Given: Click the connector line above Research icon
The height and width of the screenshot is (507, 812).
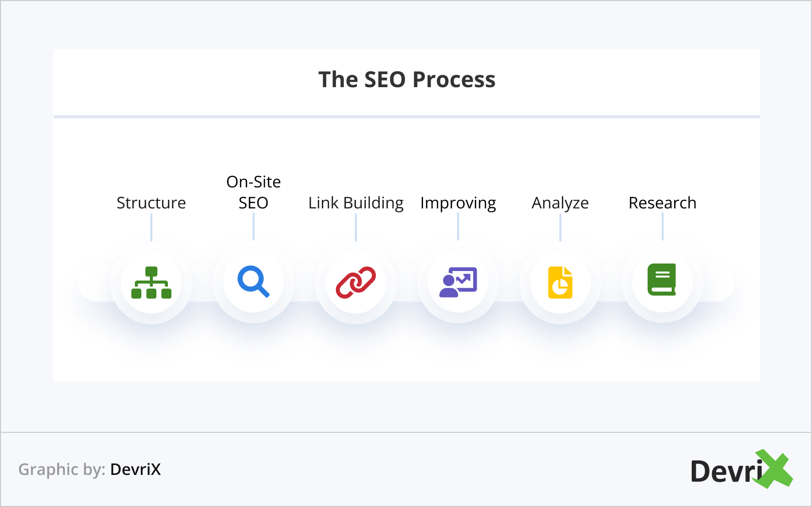Looking at the screenshot, I should (663, 226).
